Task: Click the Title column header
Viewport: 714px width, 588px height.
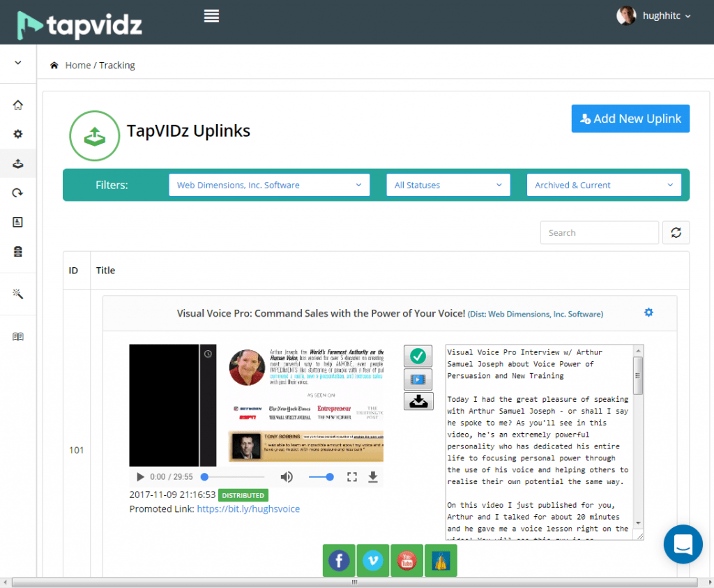Action: click(x=105, y=271)
